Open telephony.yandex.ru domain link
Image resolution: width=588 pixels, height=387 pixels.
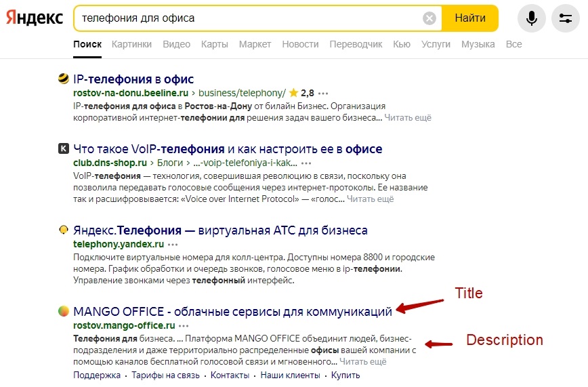(x=119, y=244)
